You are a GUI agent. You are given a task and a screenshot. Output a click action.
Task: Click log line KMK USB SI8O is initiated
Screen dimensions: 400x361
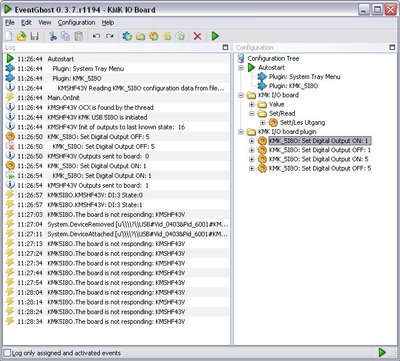pos(97,117)
